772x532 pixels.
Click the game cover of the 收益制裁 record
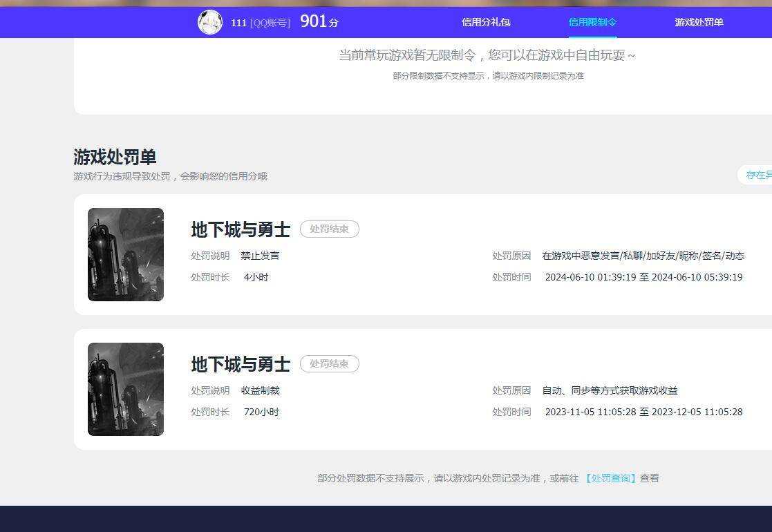click(126, 389)
